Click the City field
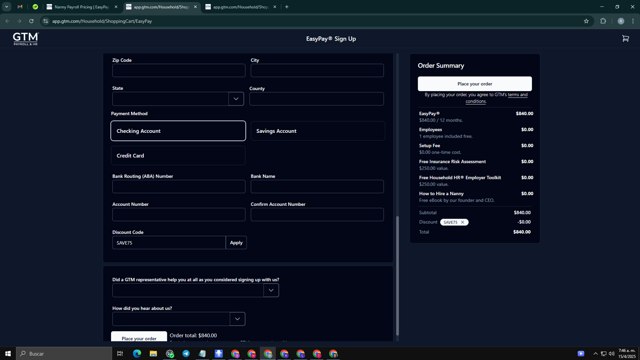The width and height of the screenshot is (640, 360). click(x=317, y=70)
